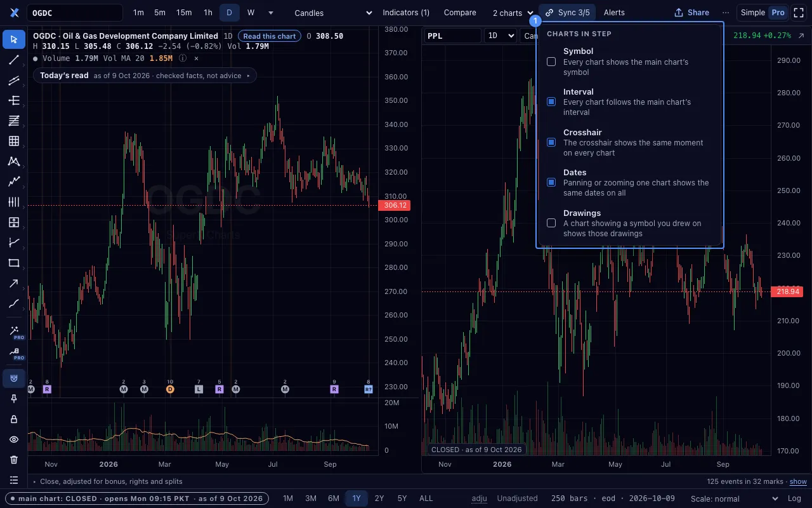The width and height of the screenshot is (812, 508).
Task: Open the show events link
Action: [x=798, y=481]
